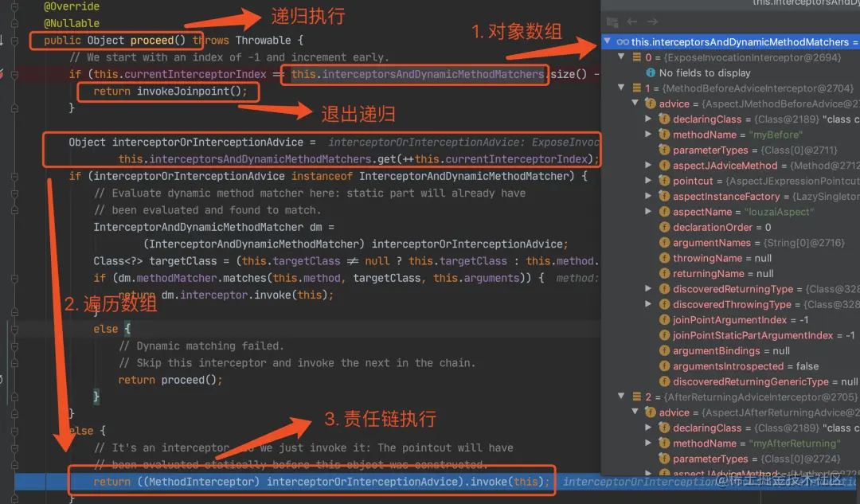Expand the pointcut node
This screenshot has width=860, height=504.
[648, 180]
